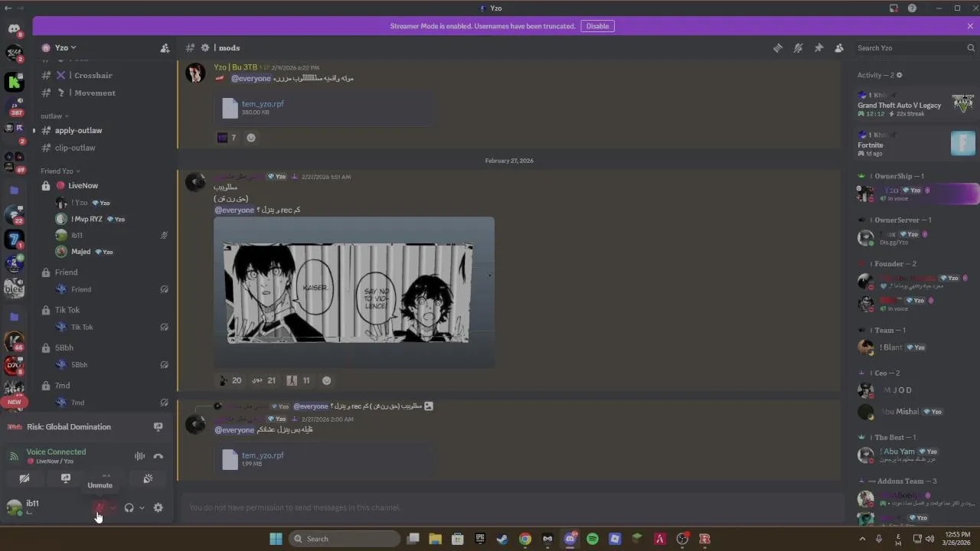Open the soundboard button
This screenshot has width=980, height=551.
148,478
